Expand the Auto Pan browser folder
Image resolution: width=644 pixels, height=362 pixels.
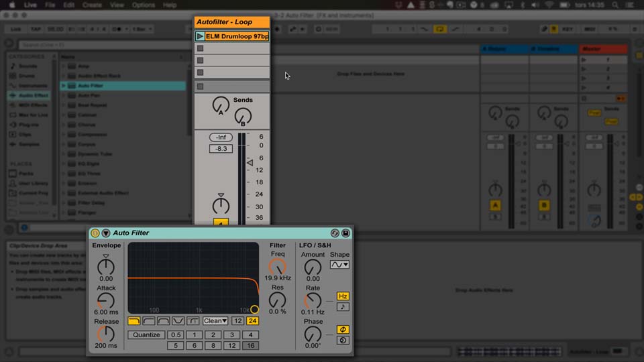[63, 95]
